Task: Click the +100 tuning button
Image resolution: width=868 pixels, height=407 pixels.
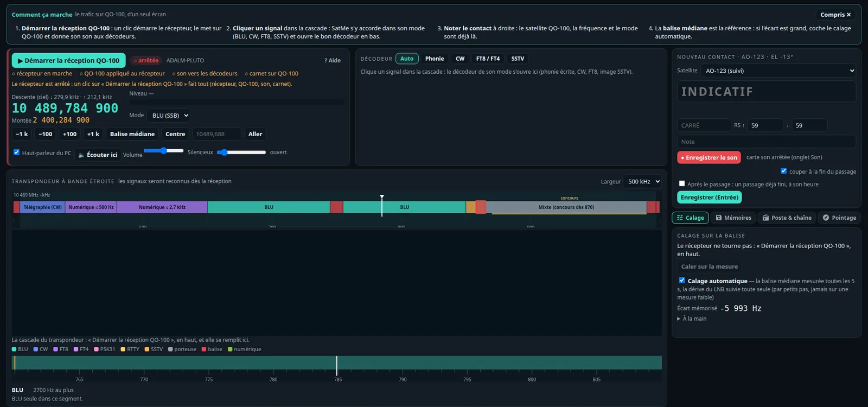Action: click(x=69, y=134)
